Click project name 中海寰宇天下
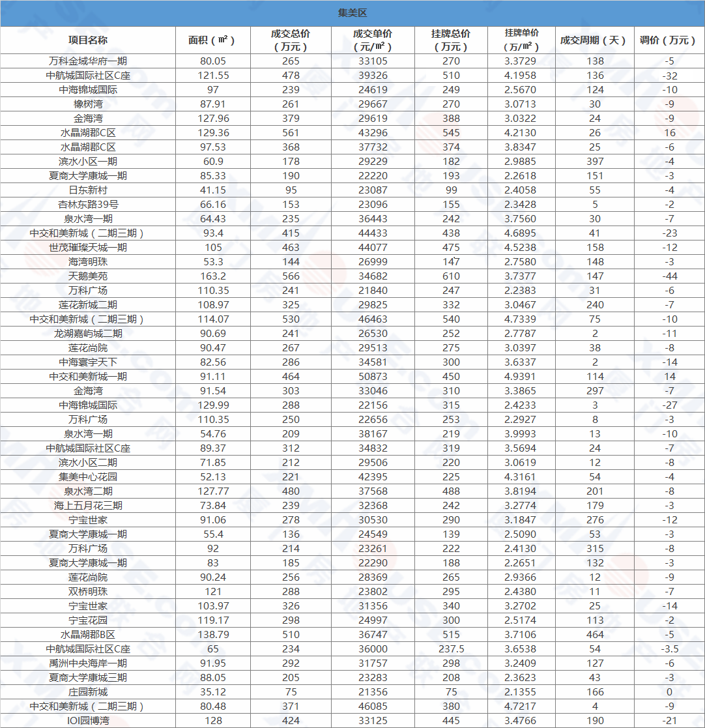This screenshot has width=705, height=728. click(x=88, y=362)
